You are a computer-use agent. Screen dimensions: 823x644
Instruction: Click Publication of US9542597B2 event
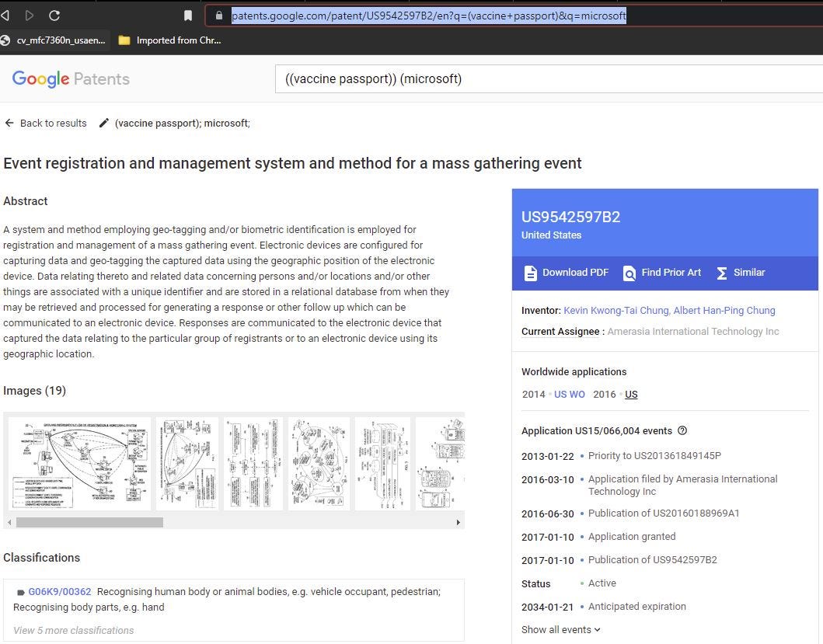tap(653, 559)
